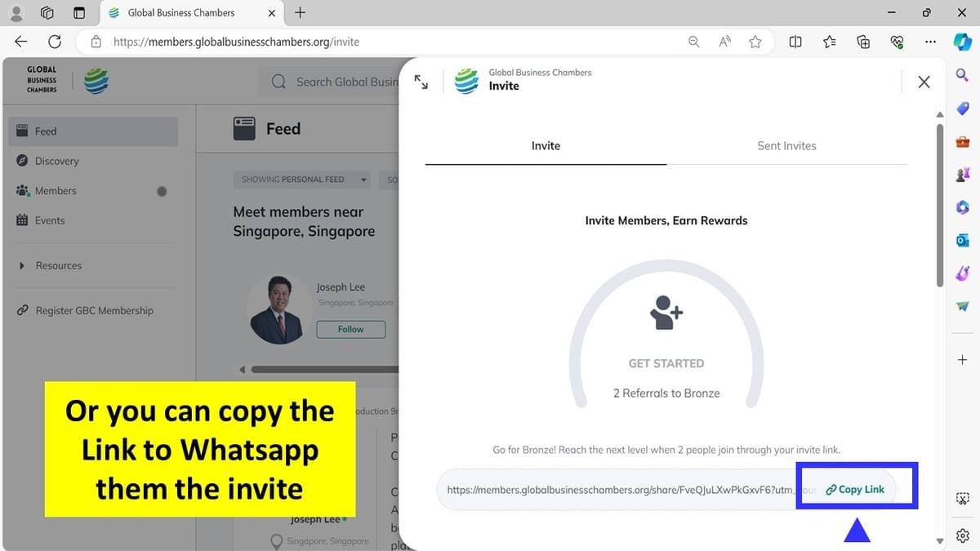Image resolution: width=980 pixels, height=551 pixels.
Task: Click the Read aloud icon
Action: [724, 42]
